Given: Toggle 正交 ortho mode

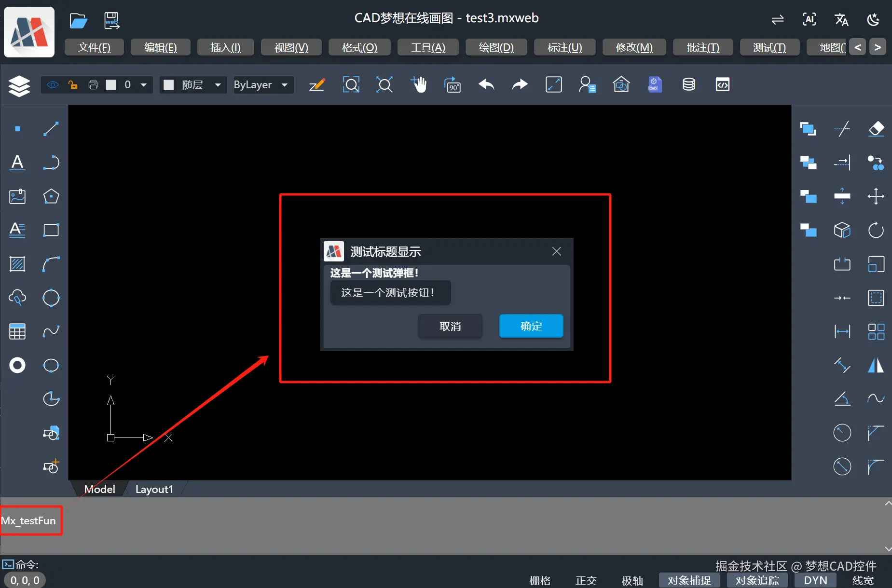Looking at the screenshot, I should coord(586,580).
